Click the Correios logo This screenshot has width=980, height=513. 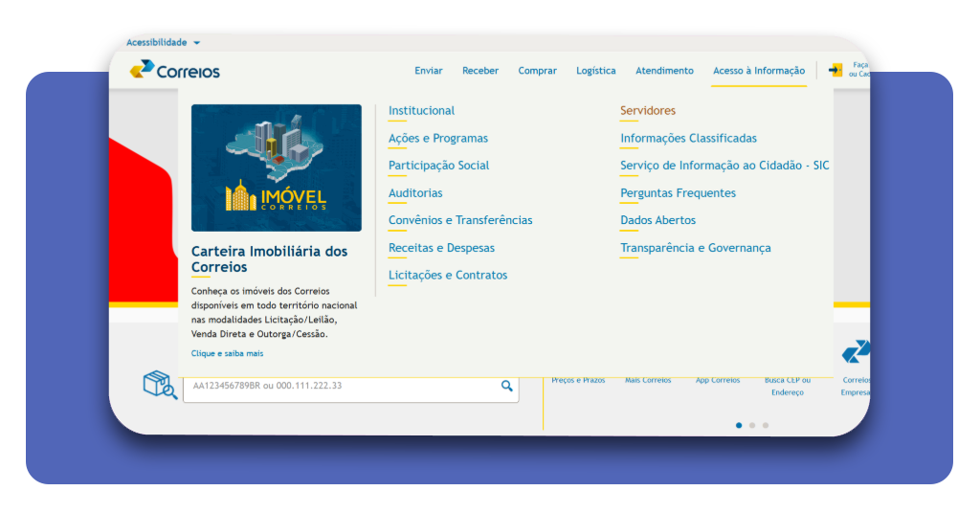click(175, 70)
